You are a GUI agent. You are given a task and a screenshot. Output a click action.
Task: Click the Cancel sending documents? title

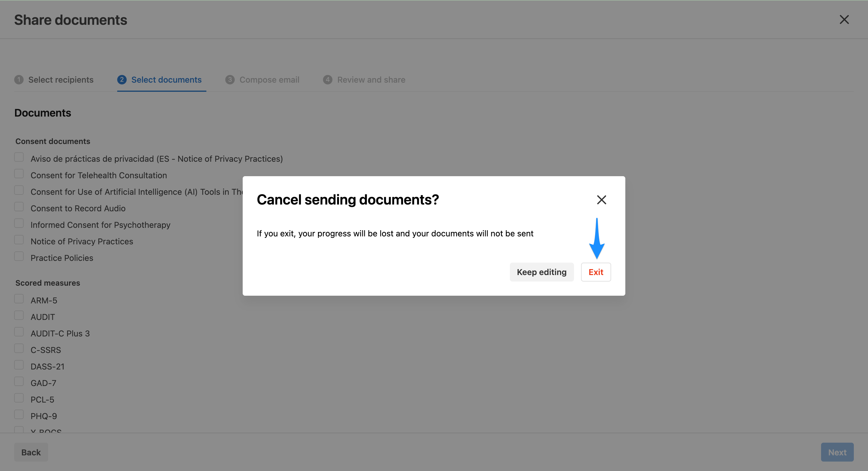348,199
